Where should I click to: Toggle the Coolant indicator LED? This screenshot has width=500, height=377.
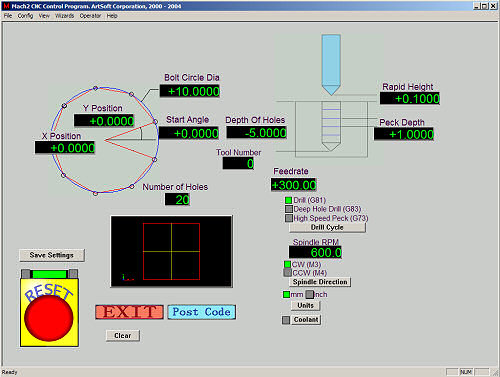coord(286,320)
